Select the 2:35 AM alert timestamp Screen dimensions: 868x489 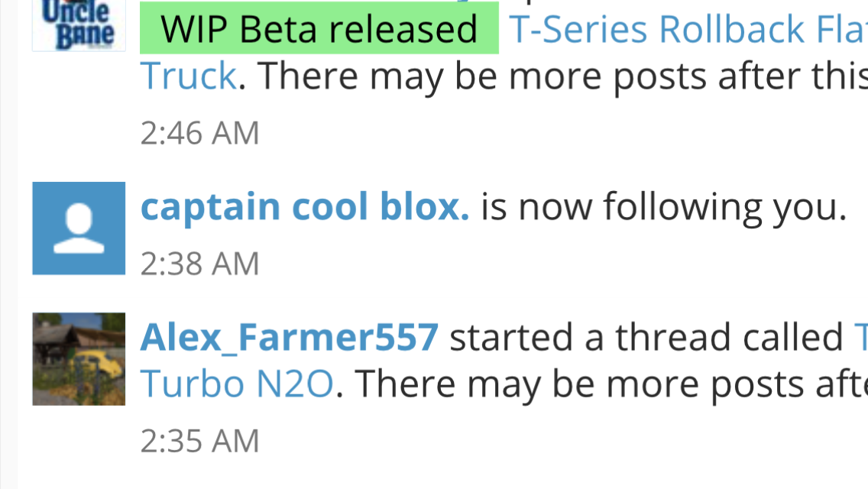pyautogui.click(x=199, y=441)
